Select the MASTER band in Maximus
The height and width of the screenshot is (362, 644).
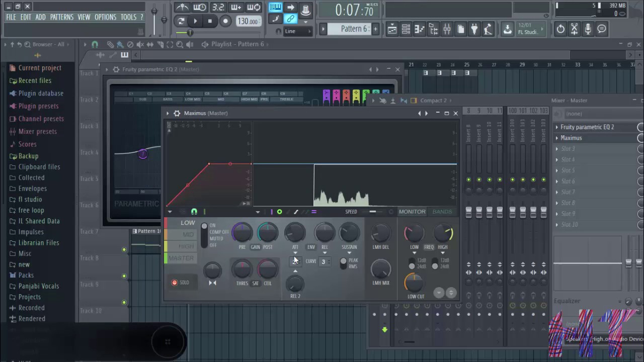(x=180, y=258)
